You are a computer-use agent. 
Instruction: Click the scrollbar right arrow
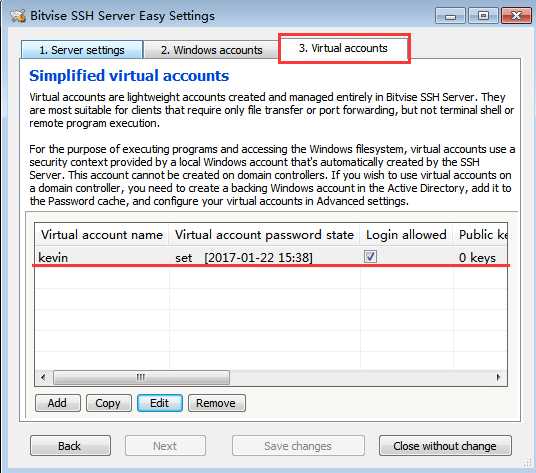point(498,377)
